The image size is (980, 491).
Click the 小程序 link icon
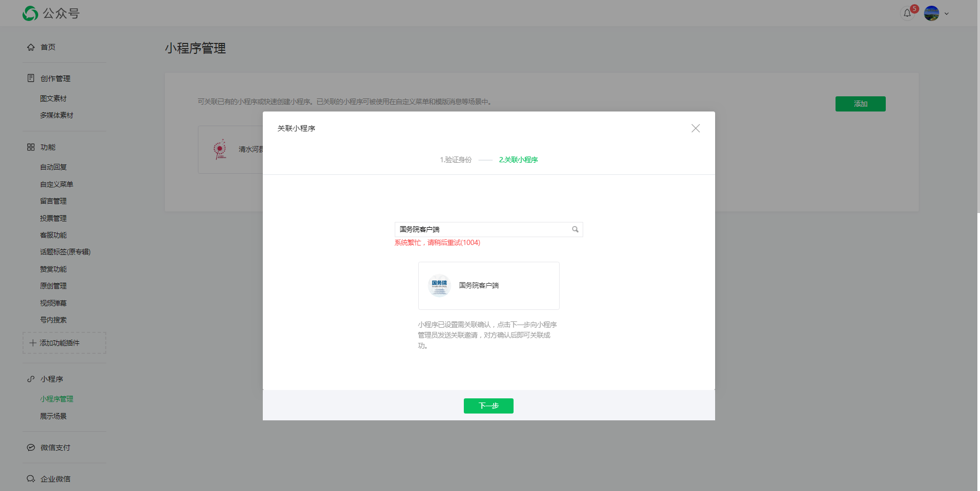click(31, 379)
